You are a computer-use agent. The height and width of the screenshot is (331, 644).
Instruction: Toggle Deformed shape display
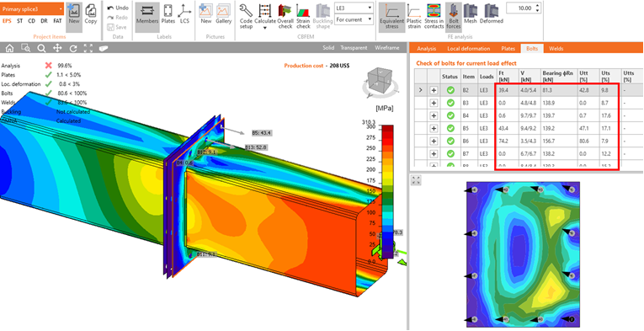pos(492,15)
